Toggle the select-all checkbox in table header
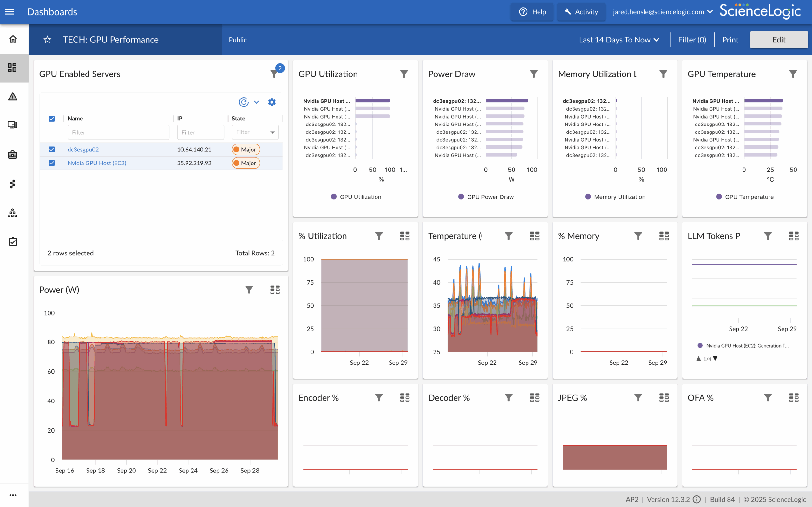The height and width of the screenshot is (507, 812). tap(52, 119)
